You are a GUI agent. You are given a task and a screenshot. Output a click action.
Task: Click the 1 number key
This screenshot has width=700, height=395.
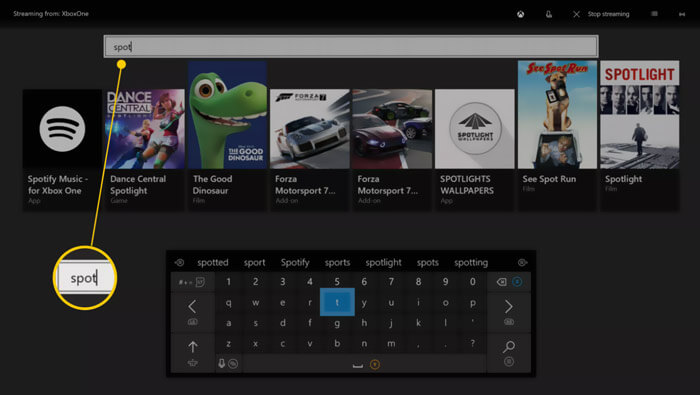click(229, 282)
